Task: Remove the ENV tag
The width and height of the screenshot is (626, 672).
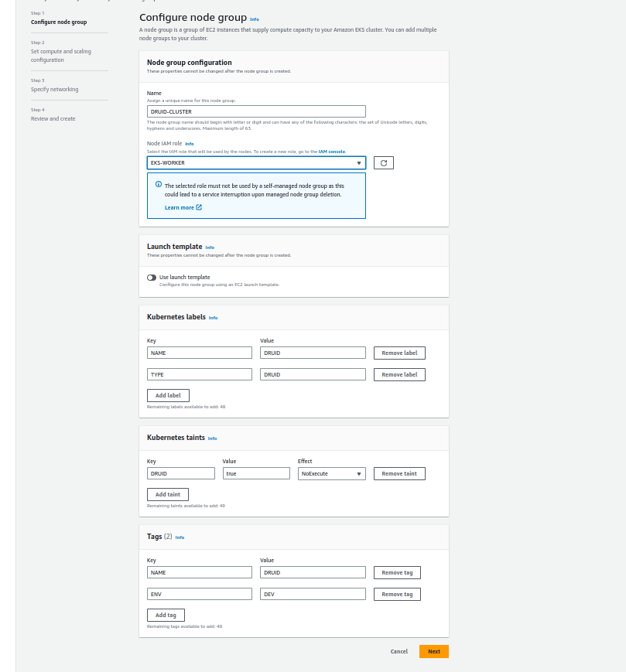Action: [397, 594]
